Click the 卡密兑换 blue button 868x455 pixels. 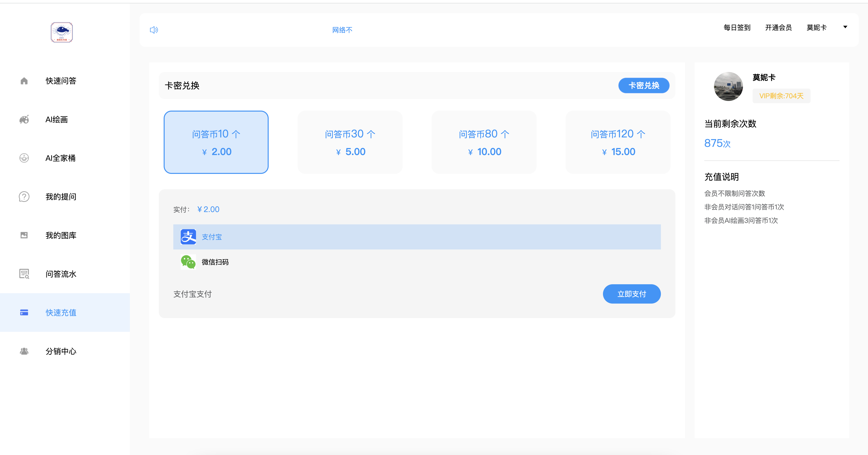(x=644, y=85)
